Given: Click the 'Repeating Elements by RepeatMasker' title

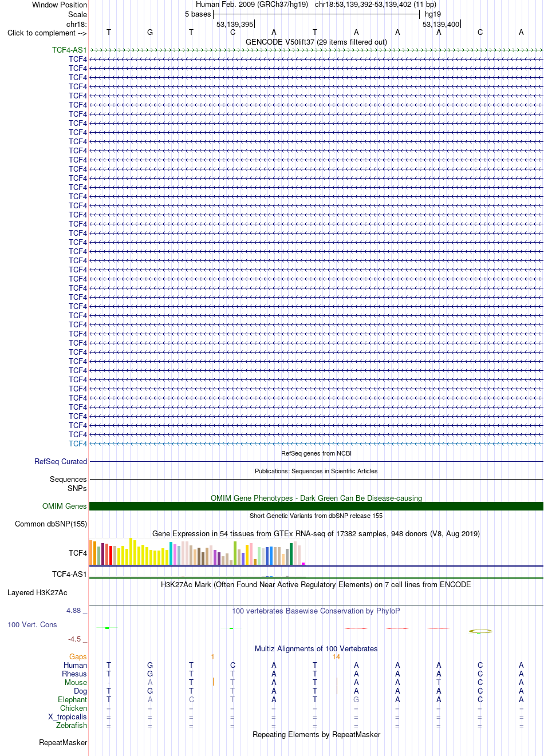Looking at the screenshot, I should tap(316, 734).
